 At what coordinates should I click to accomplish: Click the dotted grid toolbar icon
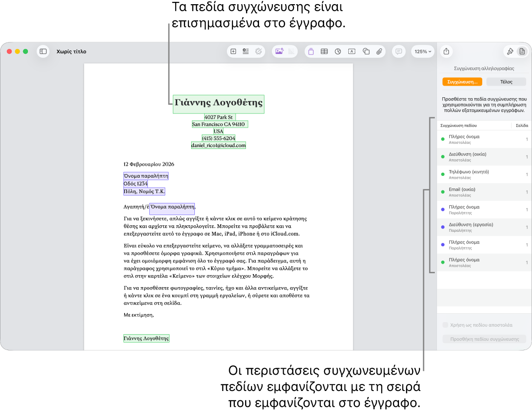coord(292,51)
